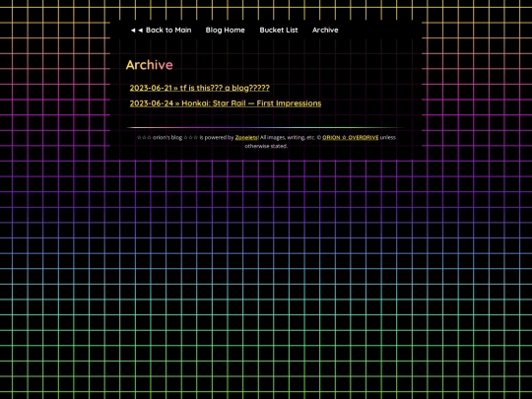The width and height of the screenshot is (532, 399).
Task: Select Archive in the navigation bar
Action: point(325,30)
